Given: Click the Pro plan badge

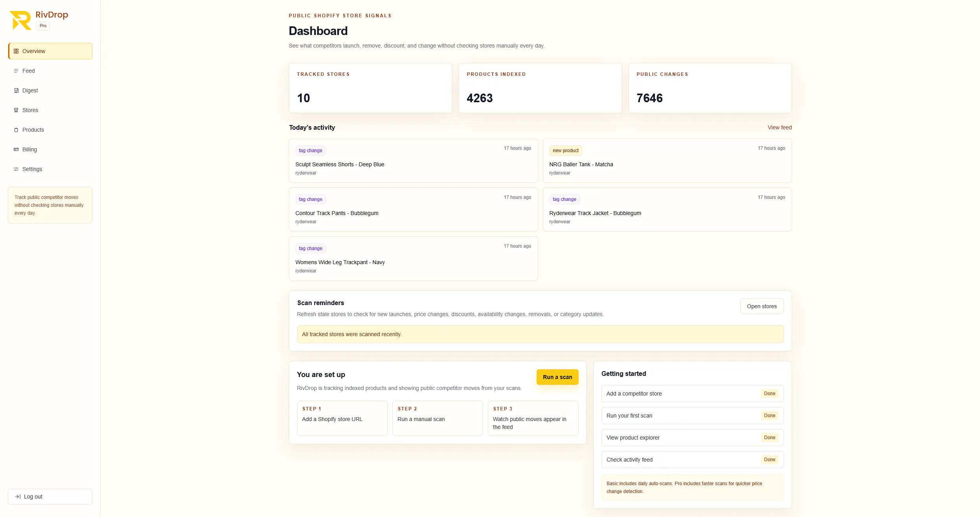Looking at the screenshot, I should [43, 26].
